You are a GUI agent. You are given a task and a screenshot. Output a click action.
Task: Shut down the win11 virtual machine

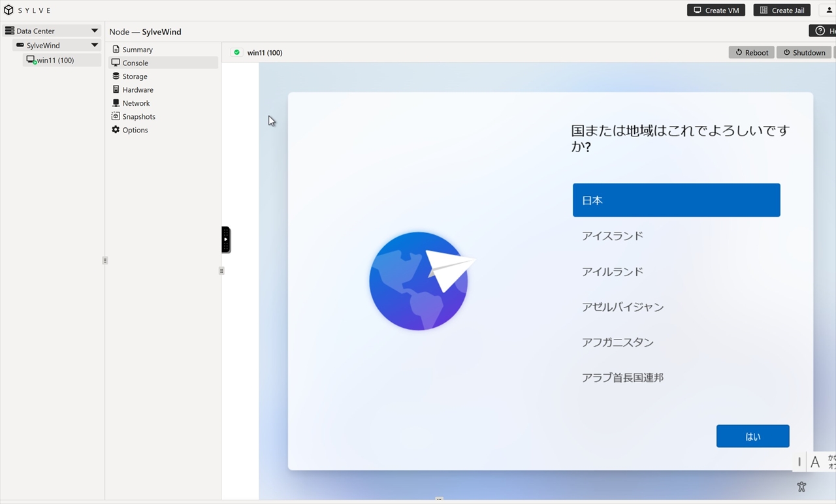click(x=804, y=52)
